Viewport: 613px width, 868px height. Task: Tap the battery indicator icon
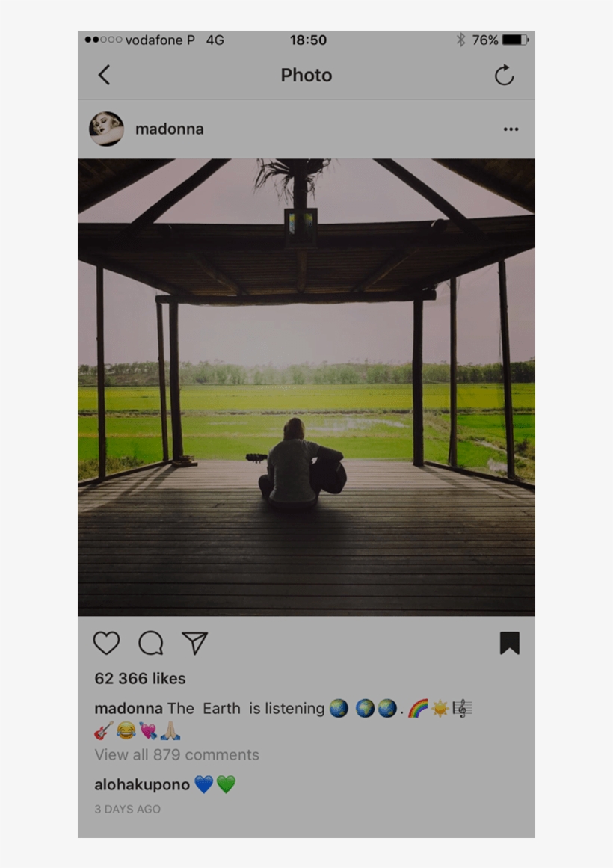pyautogui.click(x=515, y=40)
